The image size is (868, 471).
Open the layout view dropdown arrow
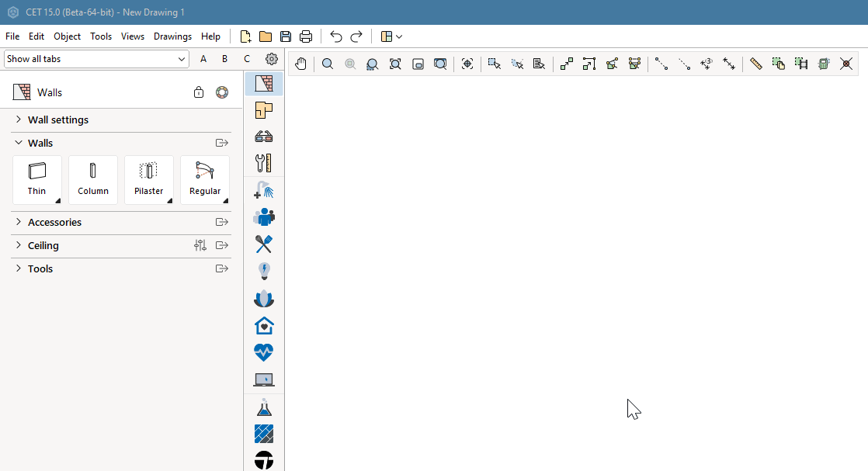point(399,36)
